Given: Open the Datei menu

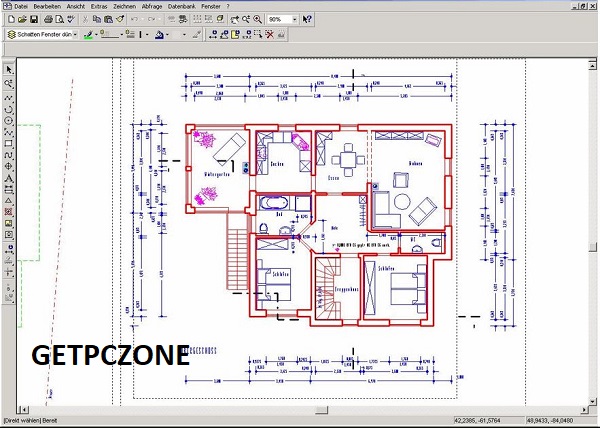Looking at the screenshot, I should [x=20, y=6].
